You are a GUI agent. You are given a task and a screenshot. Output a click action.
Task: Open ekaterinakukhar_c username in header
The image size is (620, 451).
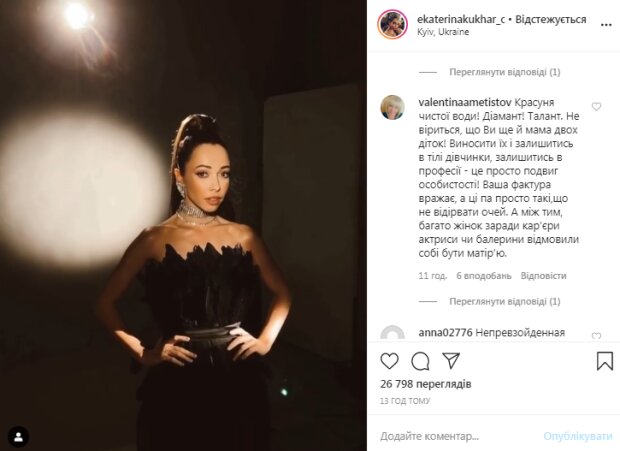tap(461, 19)
